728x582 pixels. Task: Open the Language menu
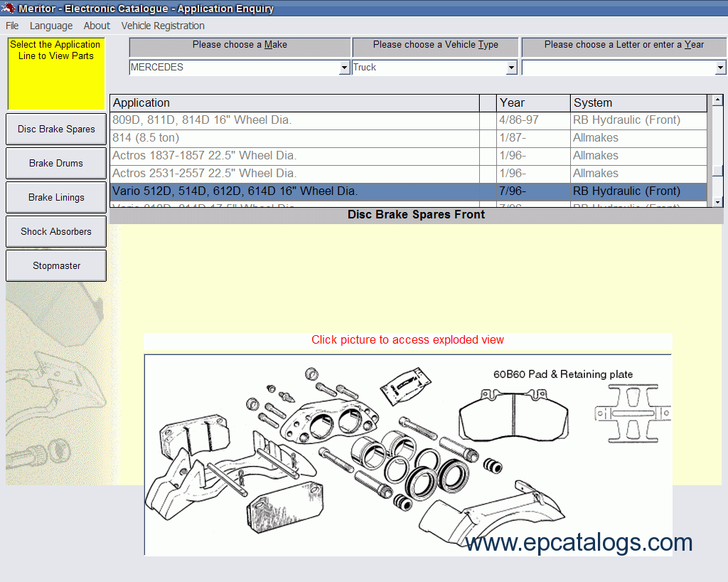pyautogui.click(x=51, y=26)
